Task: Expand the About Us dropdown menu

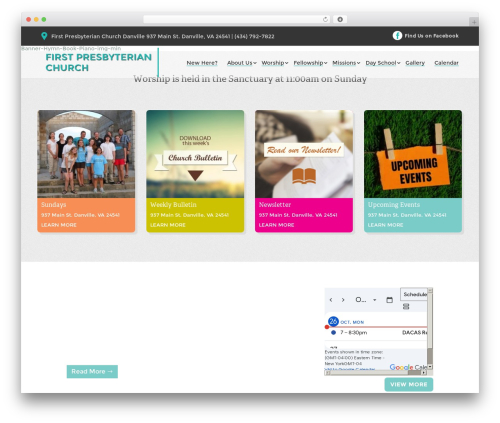Action: point(242,63)
